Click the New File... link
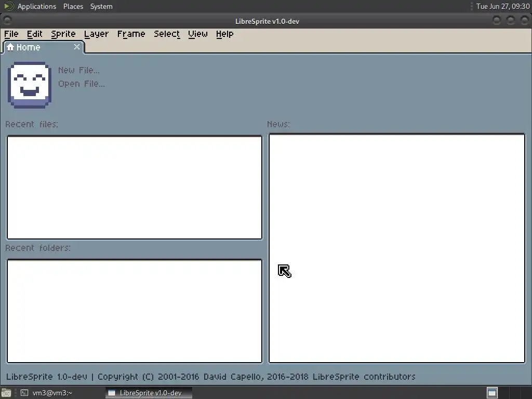The width and height of the screenshot is (532, 399). (x=79, y=70)
